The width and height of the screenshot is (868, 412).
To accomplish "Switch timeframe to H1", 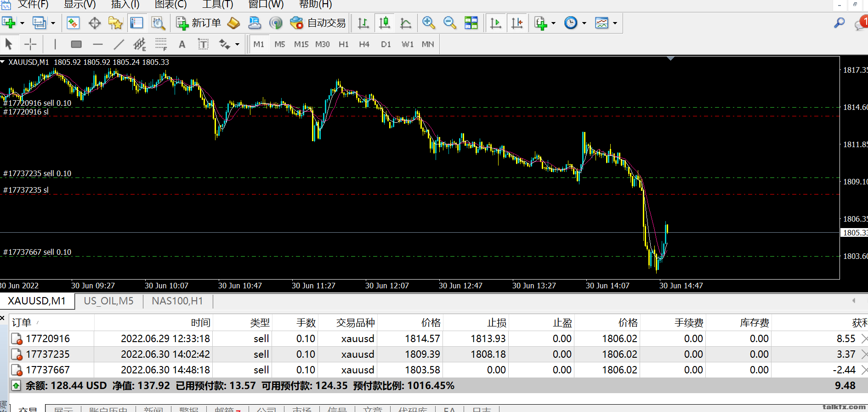I will [x=344, y=44].
